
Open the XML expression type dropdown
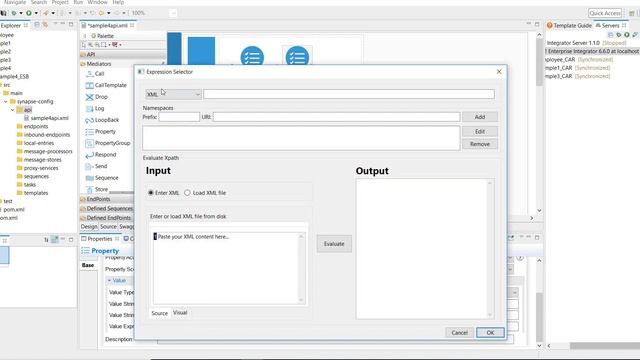(x=173, y=94)
